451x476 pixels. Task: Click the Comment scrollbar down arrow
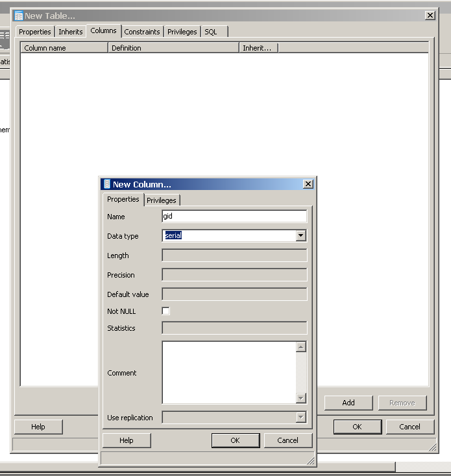coord(300,398)
